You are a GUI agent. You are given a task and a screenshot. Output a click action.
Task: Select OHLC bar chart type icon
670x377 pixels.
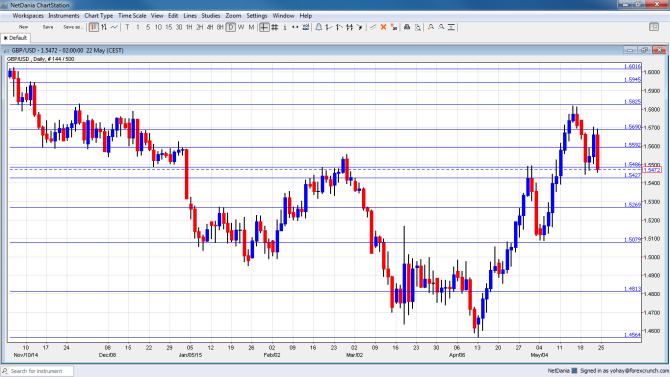pos(104,27)
